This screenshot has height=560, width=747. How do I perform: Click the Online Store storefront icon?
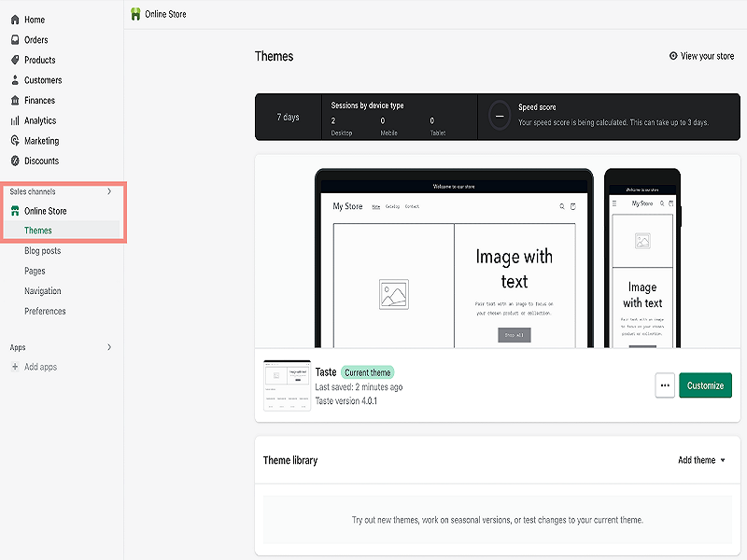click(x=13, y=210)
